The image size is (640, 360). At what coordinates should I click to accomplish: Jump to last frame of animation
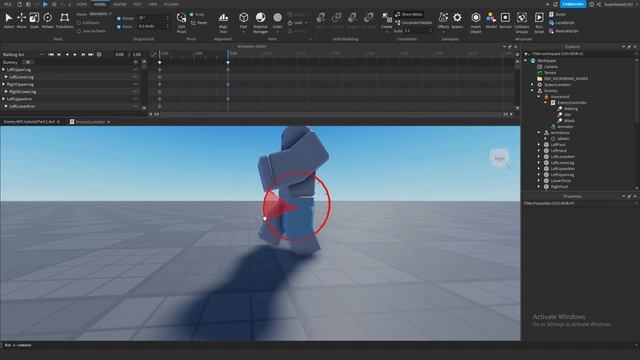[x=91, y=54]
